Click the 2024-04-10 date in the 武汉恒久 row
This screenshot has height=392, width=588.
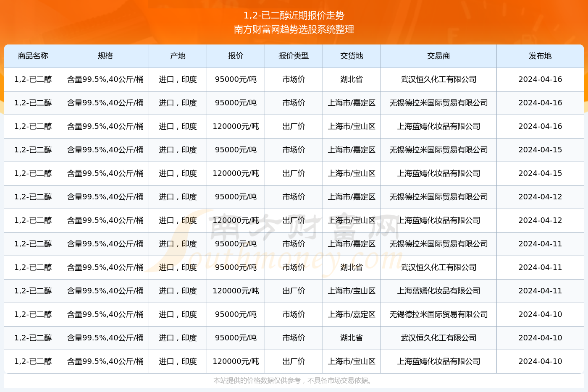click(x=540, y=338)
